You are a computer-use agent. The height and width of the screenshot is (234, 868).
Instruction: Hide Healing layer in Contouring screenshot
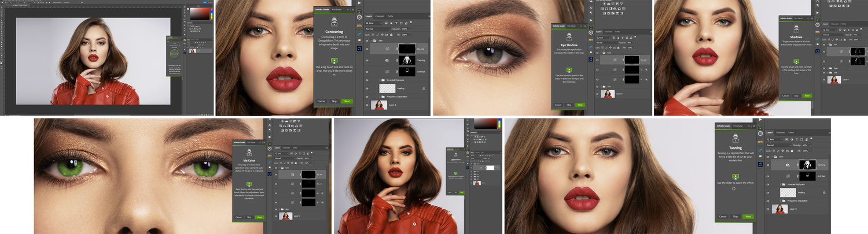click(367, 88)
